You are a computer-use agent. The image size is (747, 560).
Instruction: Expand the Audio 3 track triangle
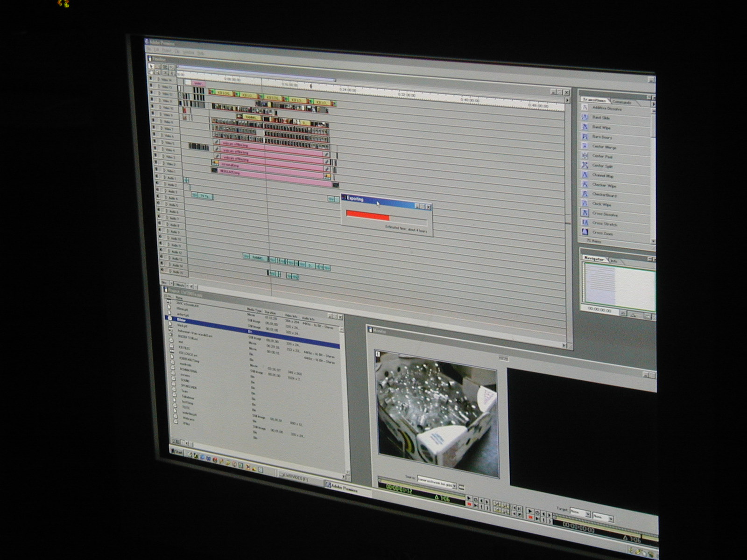[166, 191]
